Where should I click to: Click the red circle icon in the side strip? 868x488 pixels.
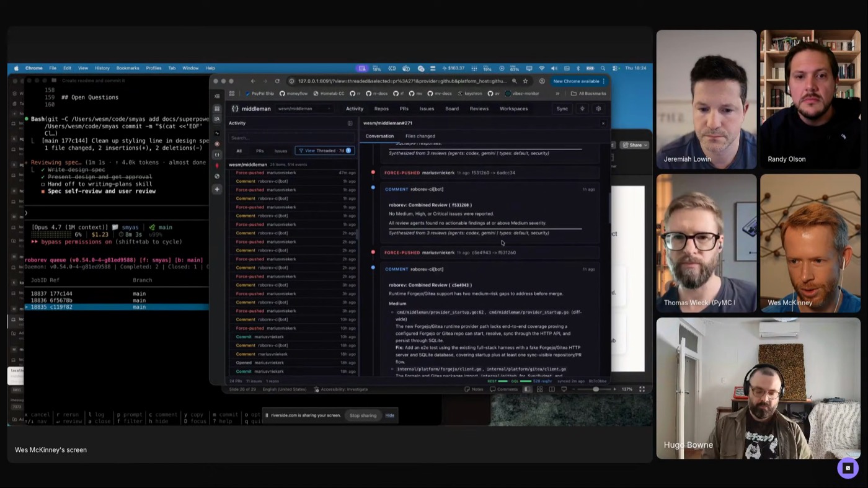tap(217, 144)
